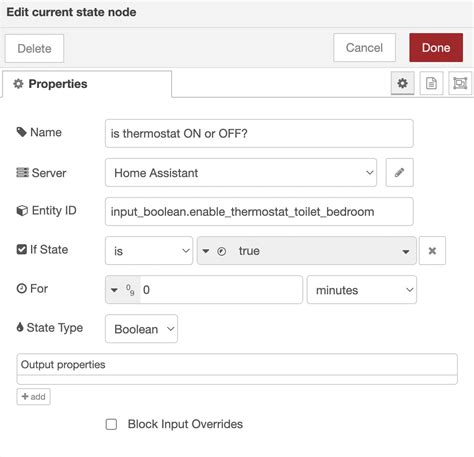Open the 'is' comparator dropdown
The width and height of the screenshot is (474, 457).
(149, 251)
